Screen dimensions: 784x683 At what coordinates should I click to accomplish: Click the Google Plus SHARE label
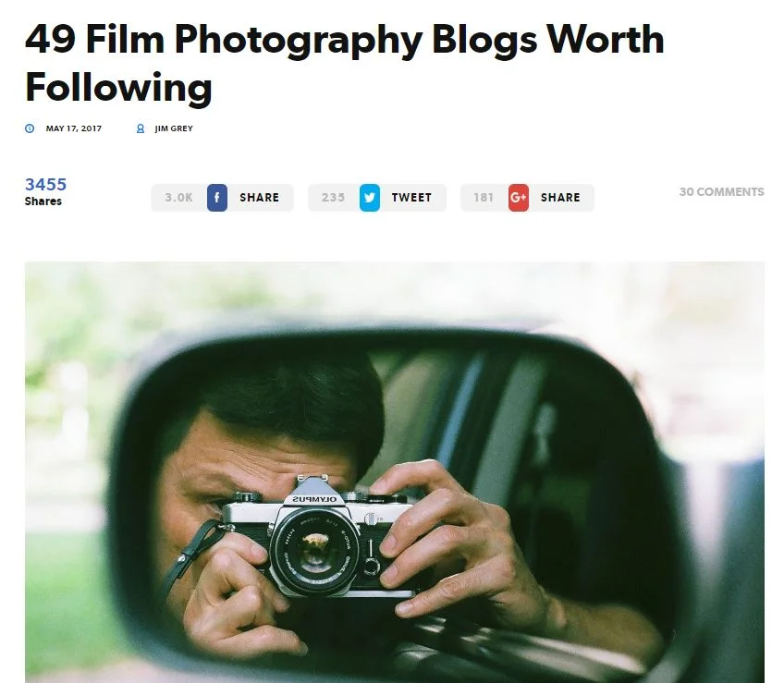(560, 198)
